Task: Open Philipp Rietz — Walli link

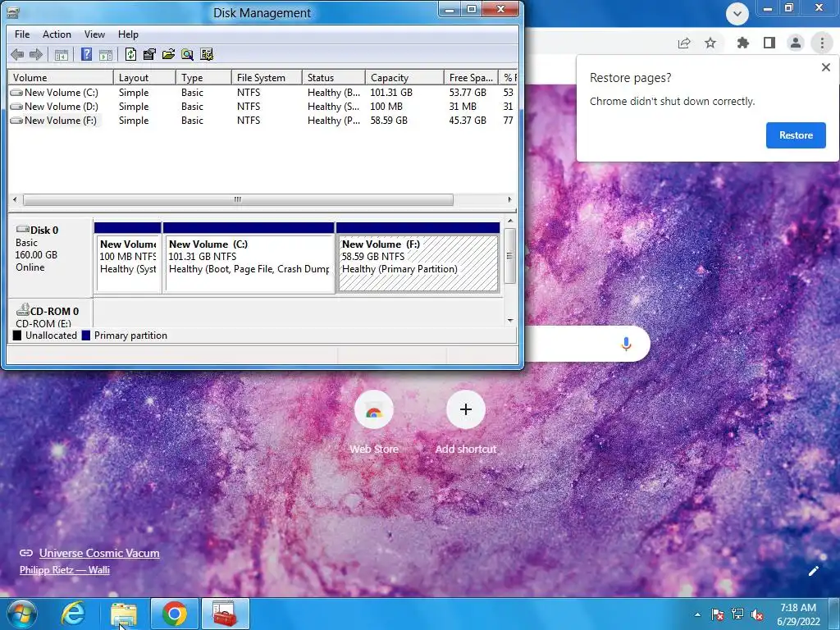Action: click(64, 570)
